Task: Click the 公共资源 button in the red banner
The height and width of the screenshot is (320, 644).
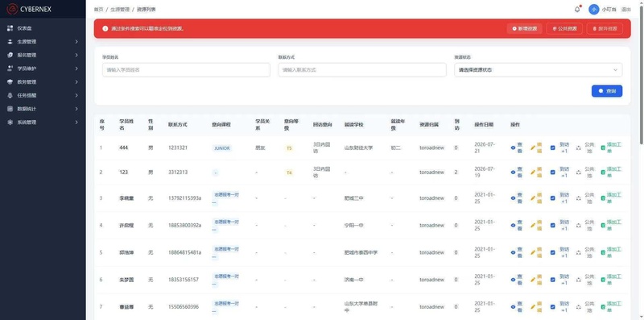Action: click(x=564, y=29)
